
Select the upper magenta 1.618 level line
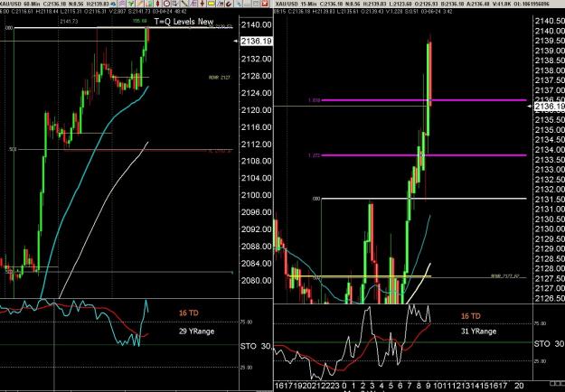[424, 100]
